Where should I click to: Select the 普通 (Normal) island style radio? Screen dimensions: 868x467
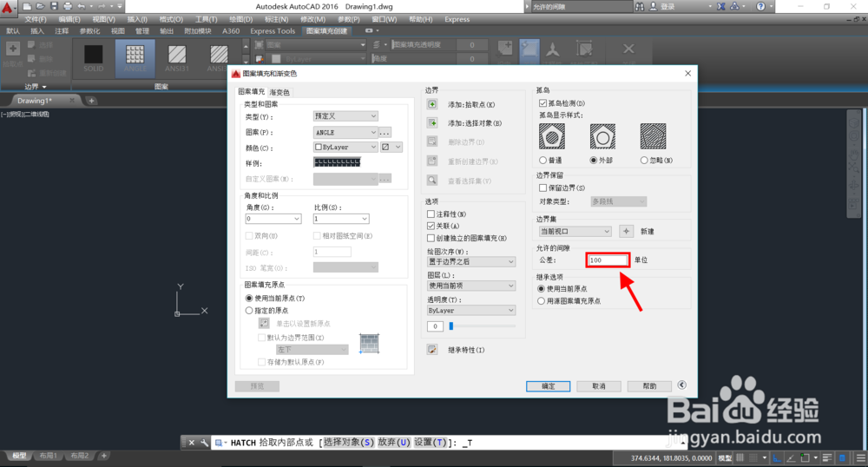(x=543, y=160)
